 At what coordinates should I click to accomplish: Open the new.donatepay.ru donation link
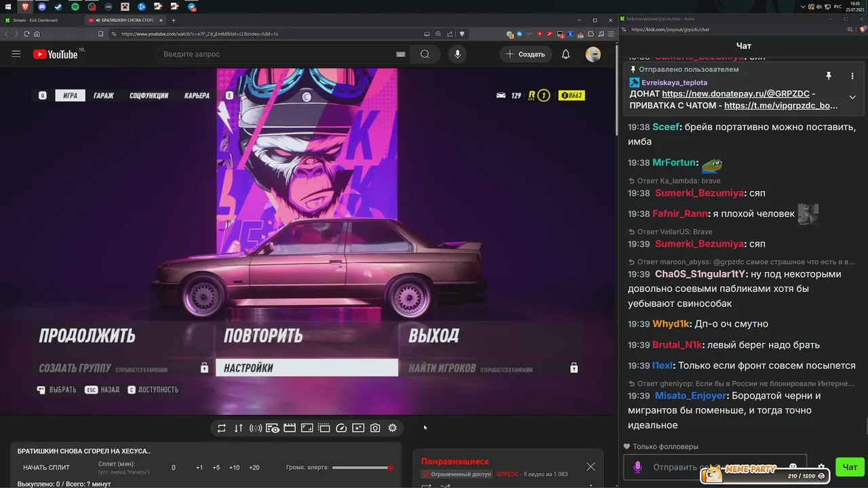click(736, 94)
